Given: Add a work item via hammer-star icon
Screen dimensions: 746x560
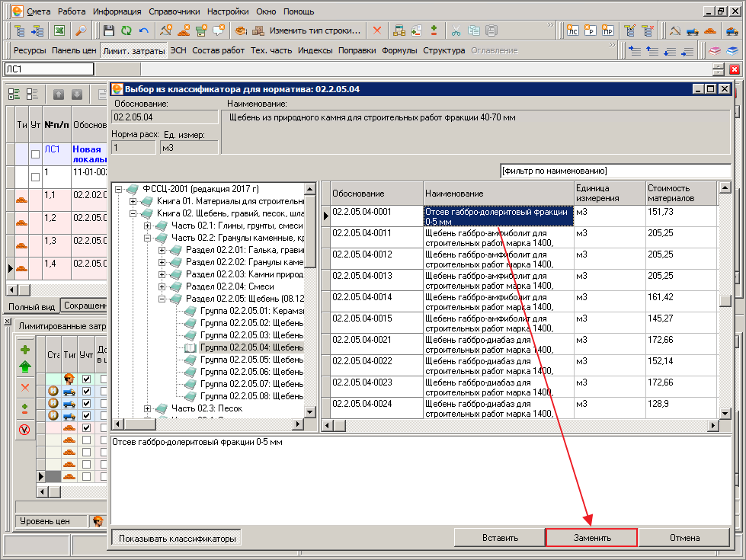Looking at the screenshot, I should click(x=165, y=31).
